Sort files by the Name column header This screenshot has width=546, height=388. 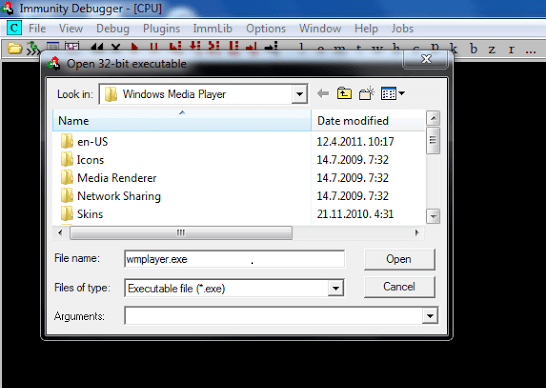[182, 121]
